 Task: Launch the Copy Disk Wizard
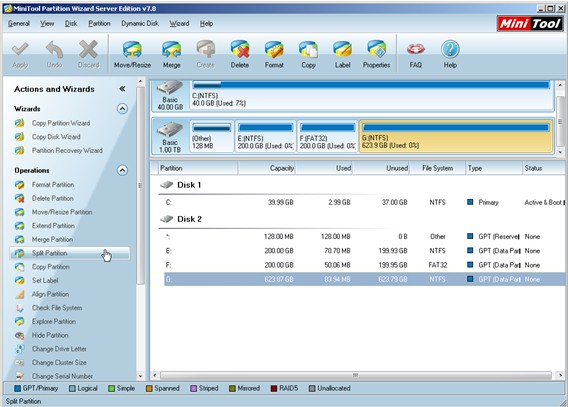point(56,137)
